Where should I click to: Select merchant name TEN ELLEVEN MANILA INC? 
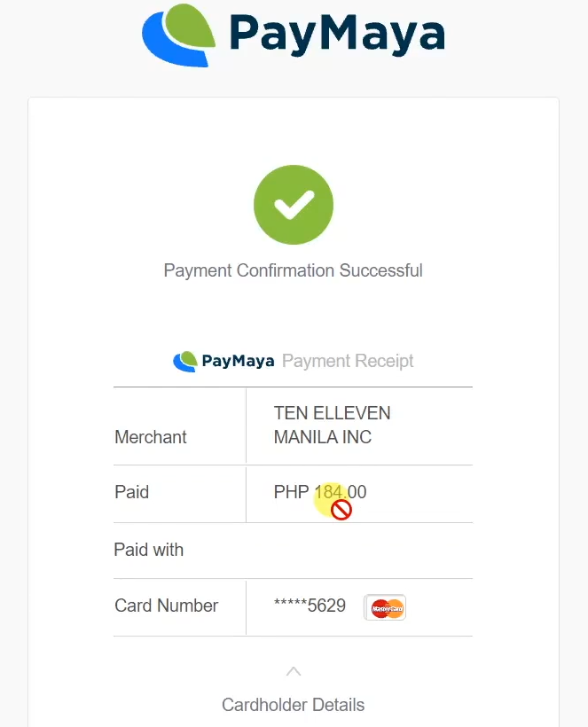(332, 425)
